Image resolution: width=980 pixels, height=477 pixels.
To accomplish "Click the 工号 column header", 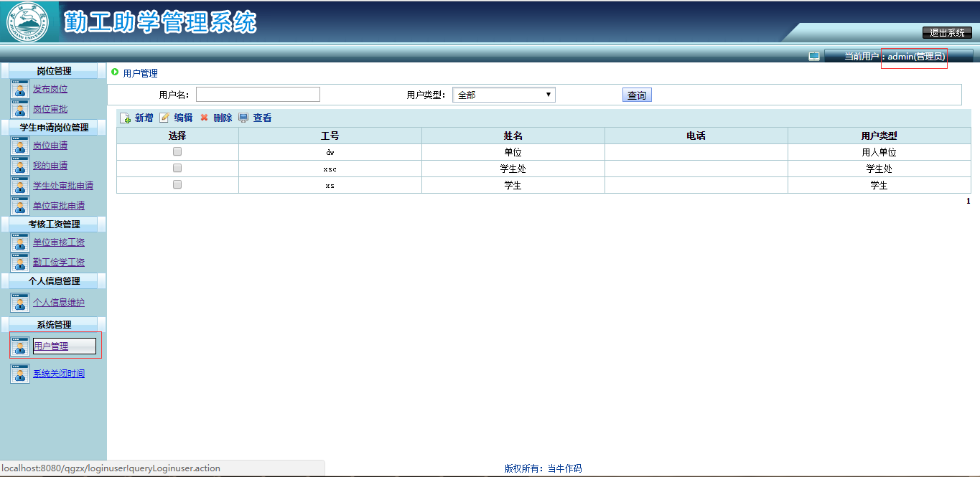I will pyautogui.click(x=330, y=136).
